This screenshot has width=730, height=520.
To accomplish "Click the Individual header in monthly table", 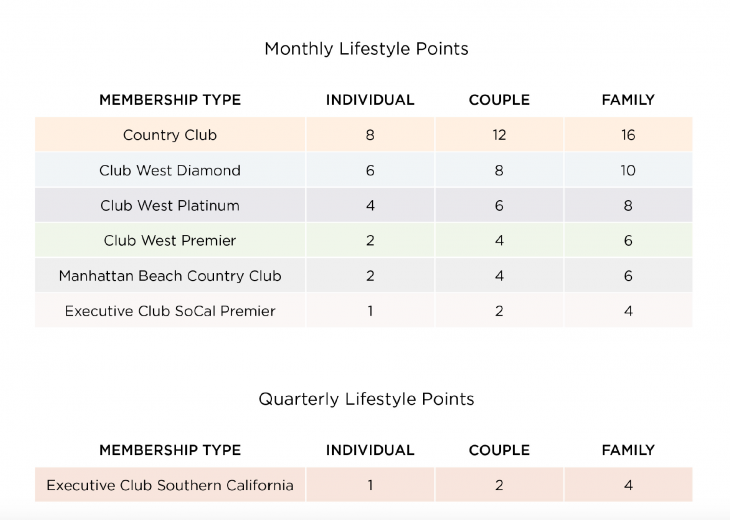I will click(x=370, y=100).
